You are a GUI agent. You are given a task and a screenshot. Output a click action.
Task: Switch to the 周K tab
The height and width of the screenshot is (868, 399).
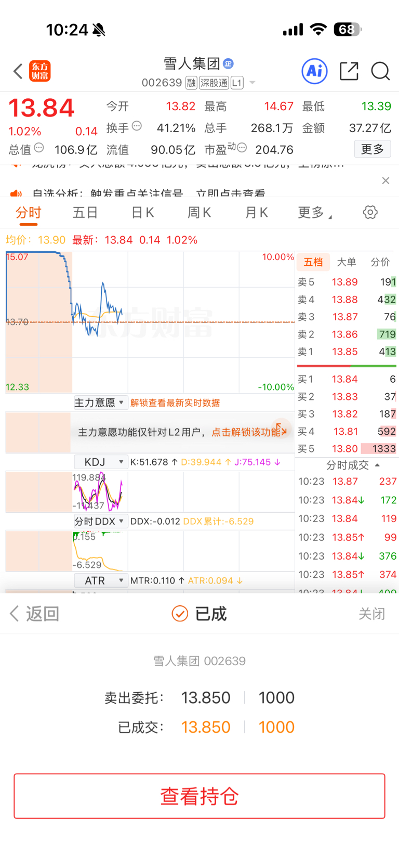[199, 213]
